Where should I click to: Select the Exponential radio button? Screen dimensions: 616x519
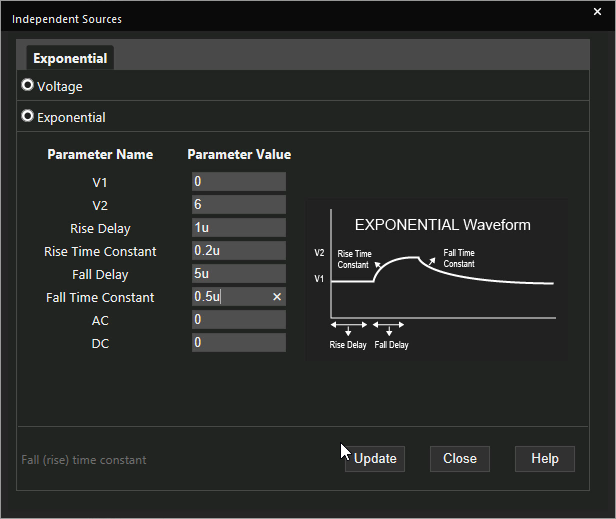(x=27, y=116)
